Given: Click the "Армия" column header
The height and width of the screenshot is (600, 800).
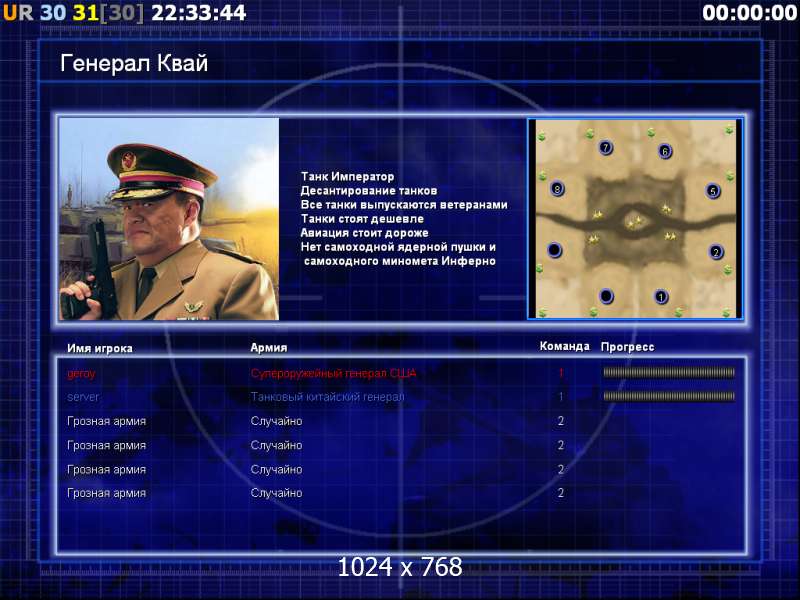Looking at the screenshot, I should [269, 348].
